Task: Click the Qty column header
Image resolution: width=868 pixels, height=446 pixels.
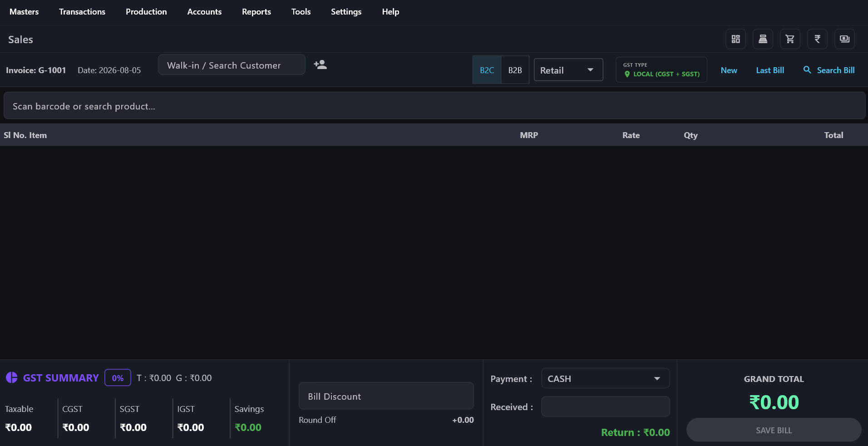Action: pyautogui.click(x=690, y=135)
